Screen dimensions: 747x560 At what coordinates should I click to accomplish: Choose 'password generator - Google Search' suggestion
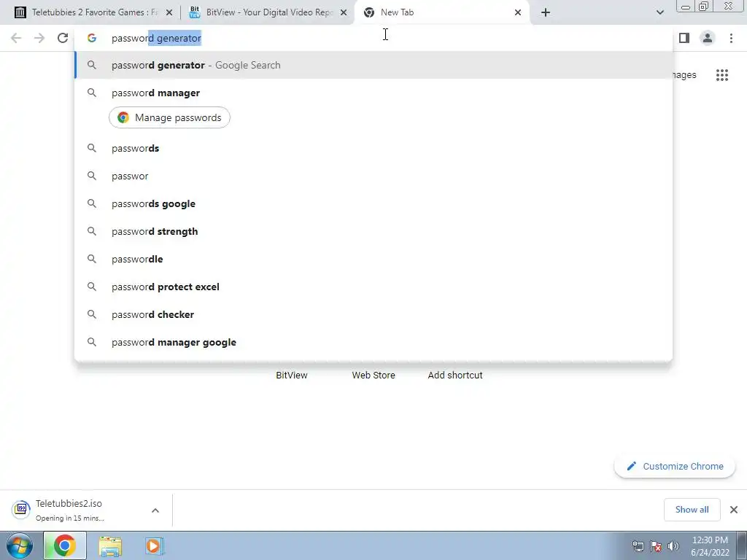[374, 65]
